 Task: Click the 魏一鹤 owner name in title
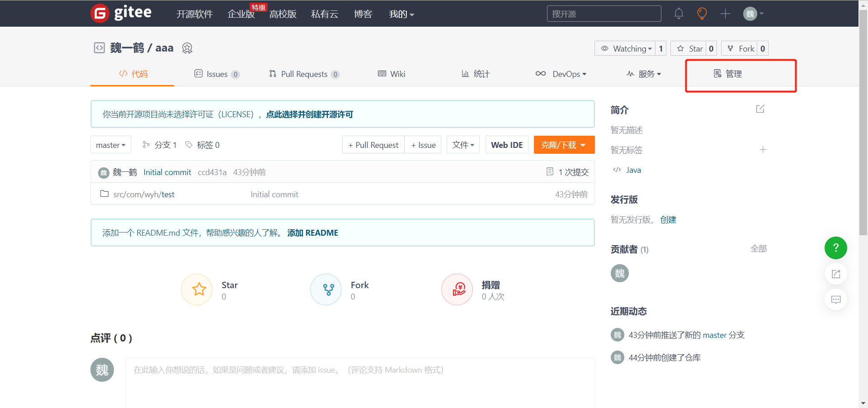[x=127, y=47]
